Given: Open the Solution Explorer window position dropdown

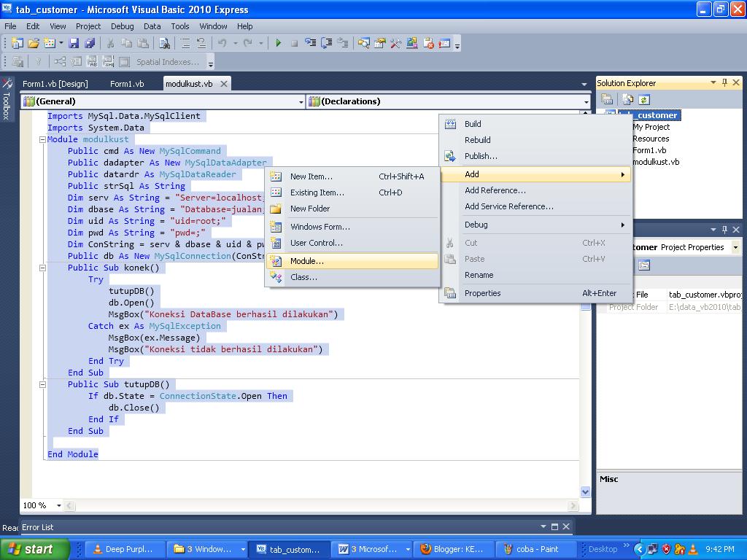Looking at the screenshot, I should [x=713, y=83].
